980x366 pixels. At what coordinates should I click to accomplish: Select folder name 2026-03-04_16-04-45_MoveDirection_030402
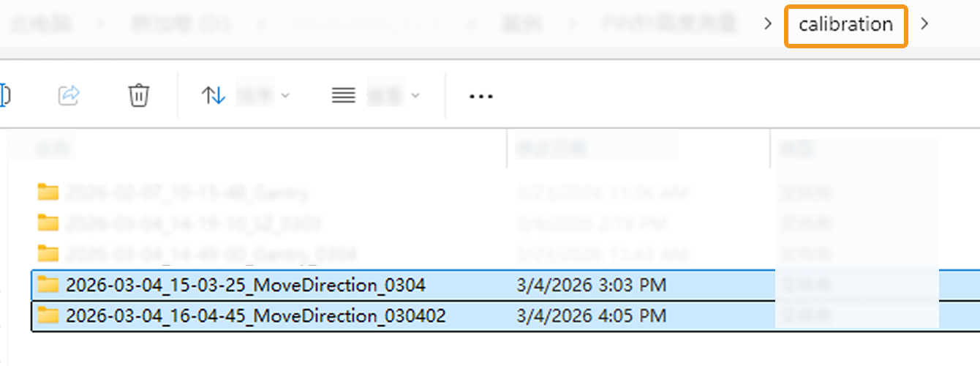tap(255, 315)
